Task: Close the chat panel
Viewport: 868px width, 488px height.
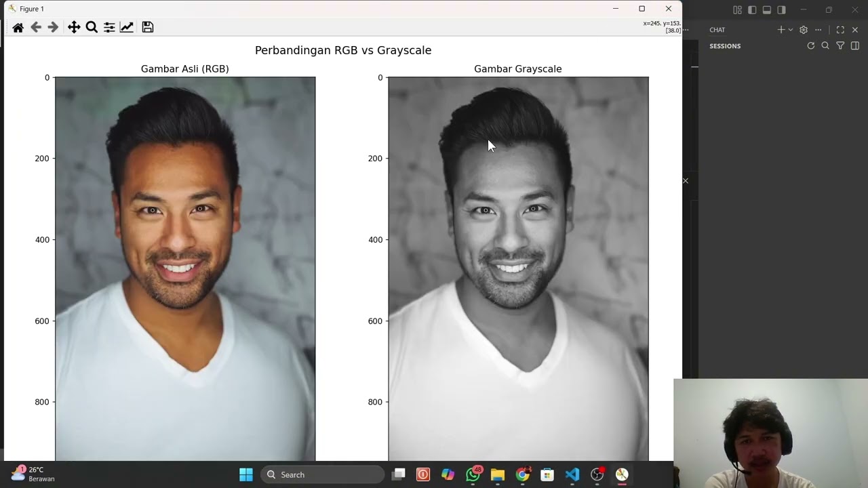Action: pyautogui.click(x=855, y=30)
